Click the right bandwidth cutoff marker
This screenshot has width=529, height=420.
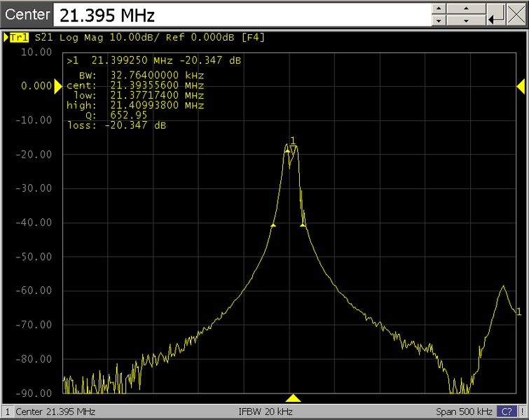tap(303, 224)
